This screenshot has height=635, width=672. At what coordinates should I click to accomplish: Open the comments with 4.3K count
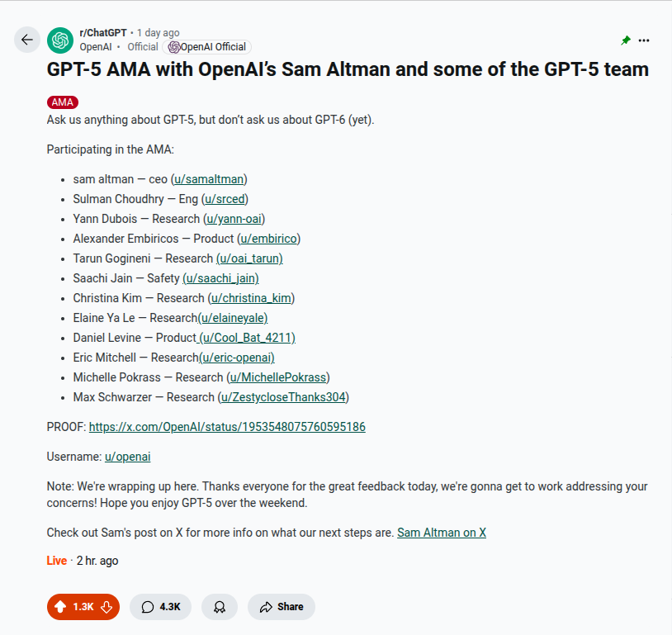point(161,607)
